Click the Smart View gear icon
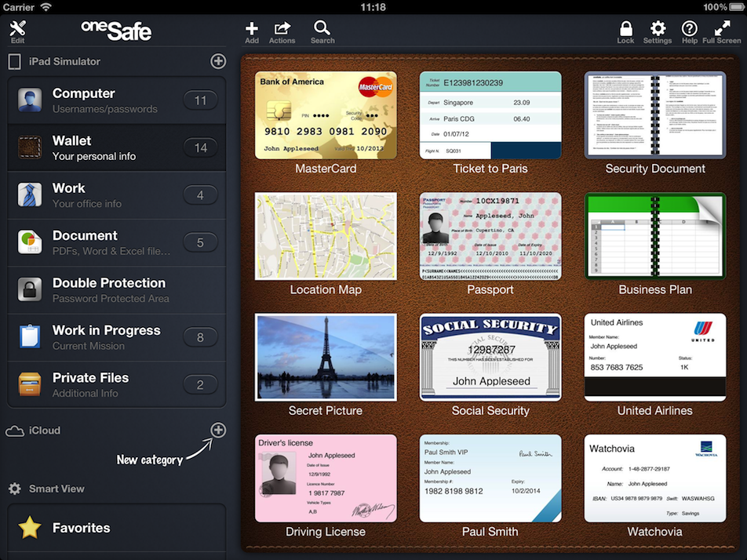This screenshot has width=747, height=560. tap(15, 489)
